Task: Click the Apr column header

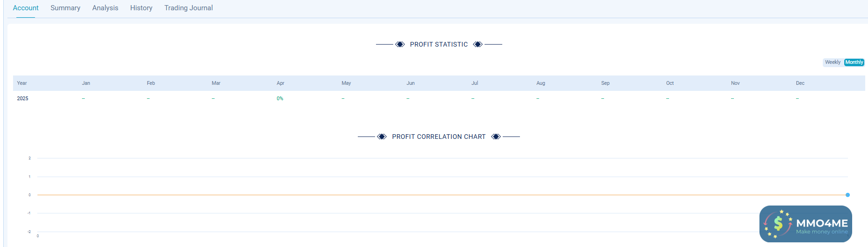Action: [x=280, y=83]
